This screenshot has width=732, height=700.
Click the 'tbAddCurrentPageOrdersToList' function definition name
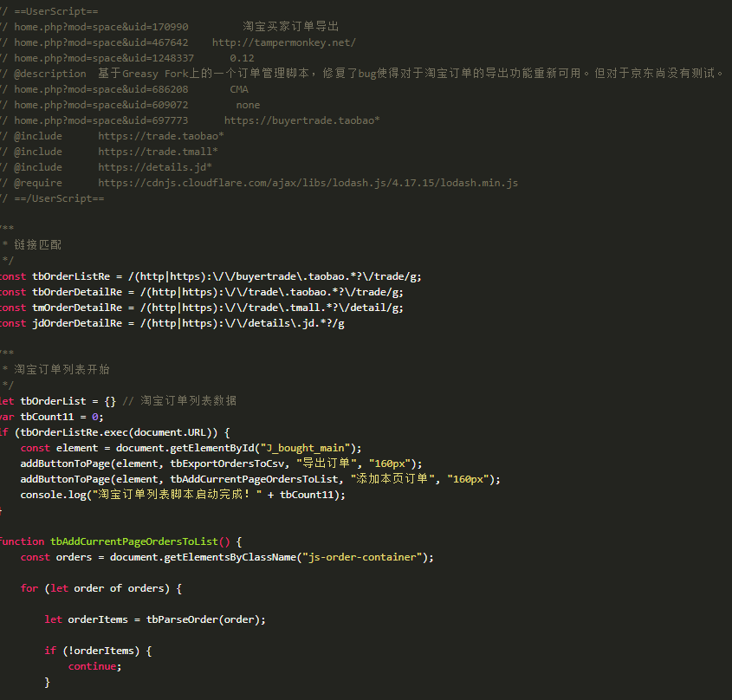pyautogui.click(x=134, y=541)
